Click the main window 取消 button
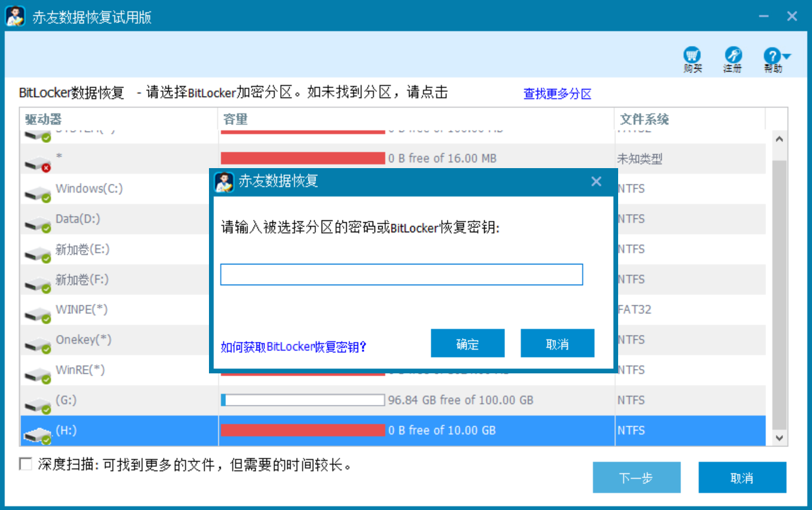812x510 pixels. pyautogui.click(x=742, y=477)
